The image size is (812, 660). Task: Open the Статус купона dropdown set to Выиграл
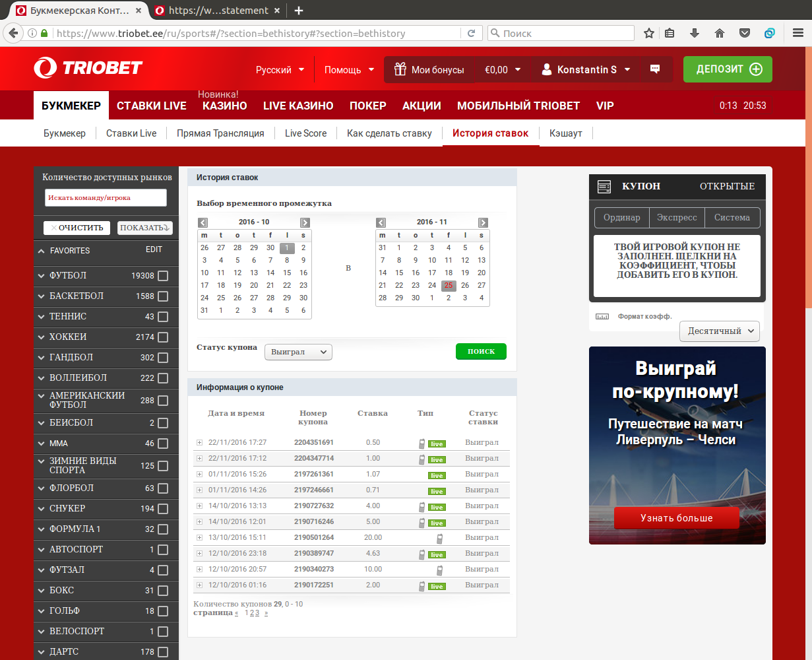pos(298,352)
